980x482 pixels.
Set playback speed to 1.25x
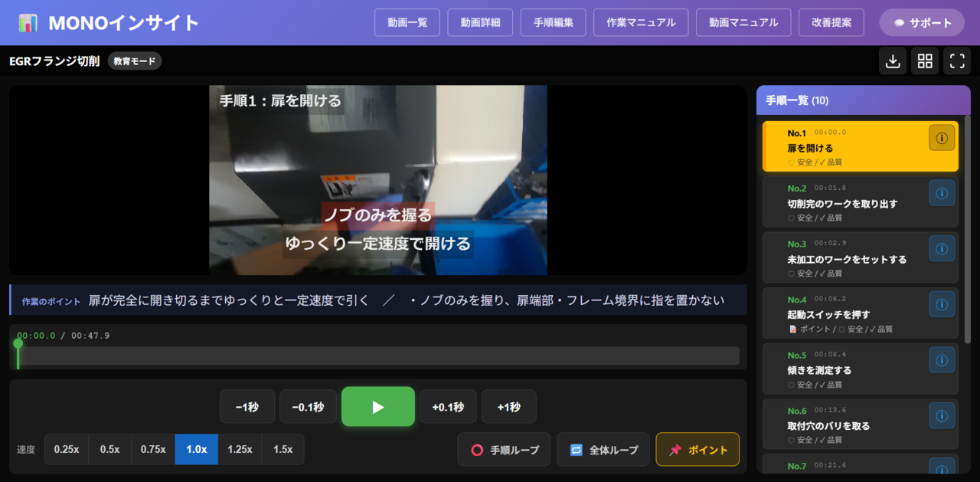point(240,450)
